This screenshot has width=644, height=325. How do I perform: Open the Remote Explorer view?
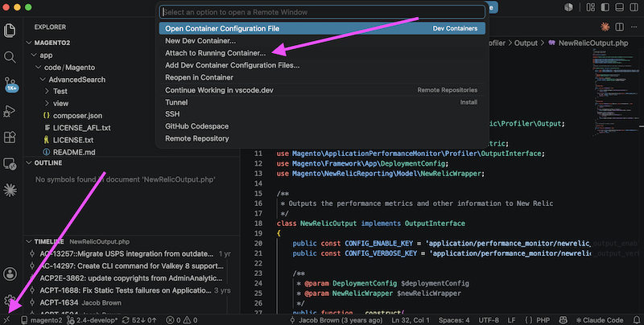coord(10,164)
